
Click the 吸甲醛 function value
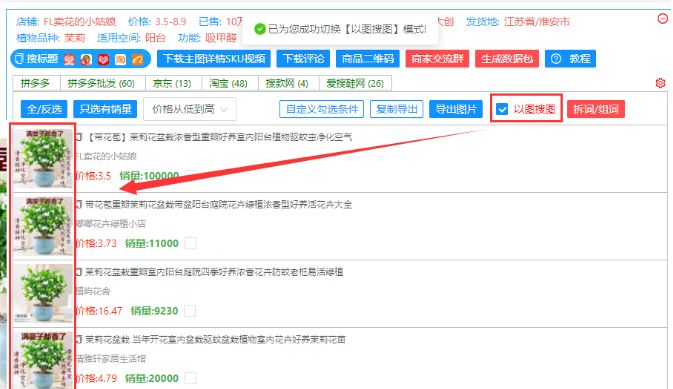click(x=221, y=38)
